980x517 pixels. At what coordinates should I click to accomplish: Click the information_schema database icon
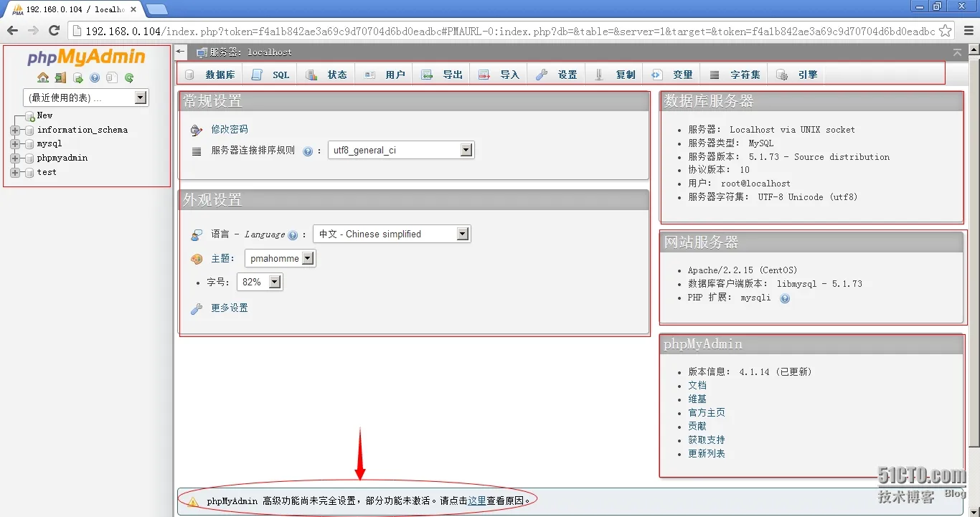coord(30,131)
